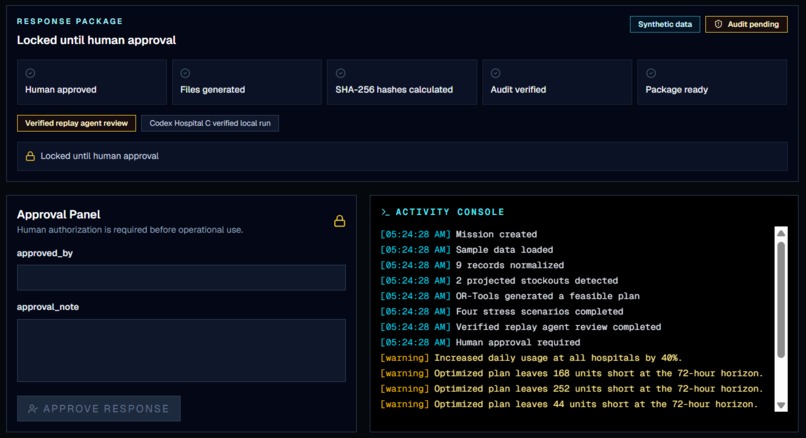Click the terminal prompt icon beside Activity Console
806x438 pixels.
point(385,212)
